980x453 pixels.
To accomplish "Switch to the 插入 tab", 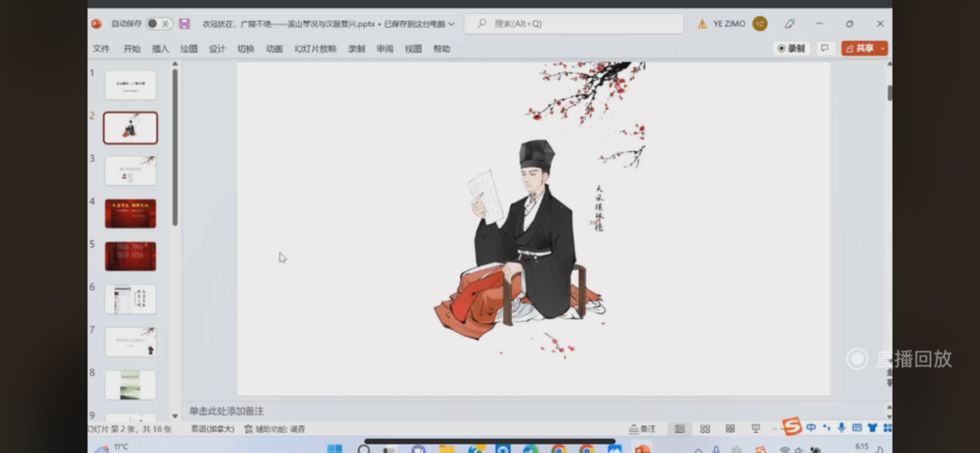I will (x=161, y=49).
